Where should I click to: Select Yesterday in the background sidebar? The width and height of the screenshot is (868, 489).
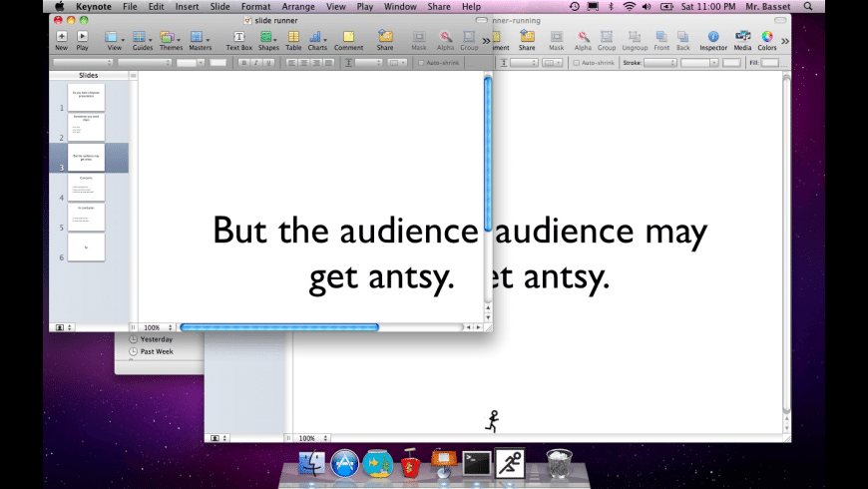pos(156,339)
